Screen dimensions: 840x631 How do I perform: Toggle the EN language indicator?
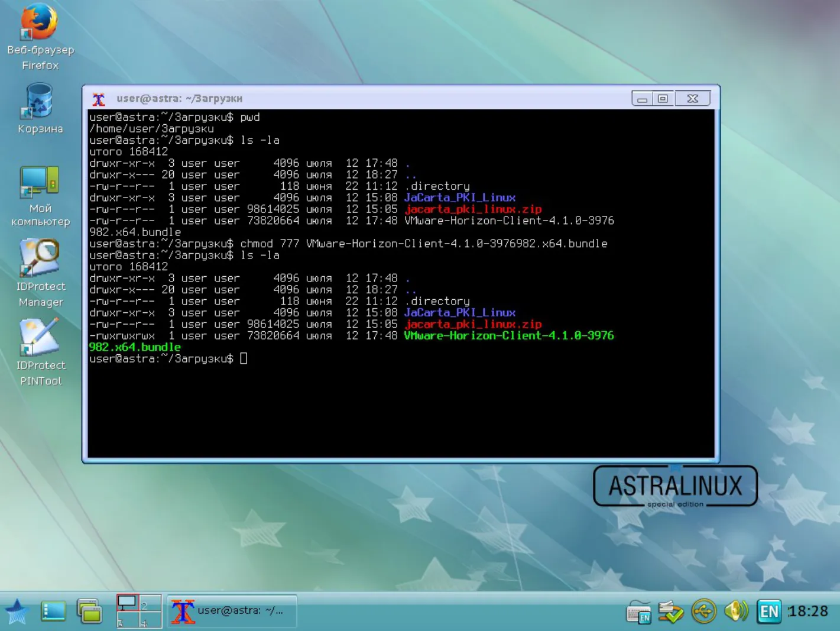769,611
